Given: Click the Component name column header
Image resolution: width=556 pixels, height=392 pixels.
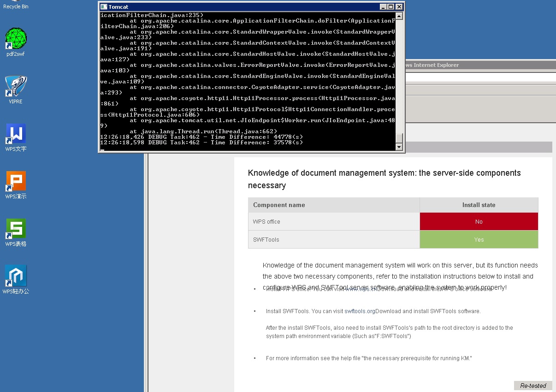Looking at the screenshot, I should coord(334,205).
